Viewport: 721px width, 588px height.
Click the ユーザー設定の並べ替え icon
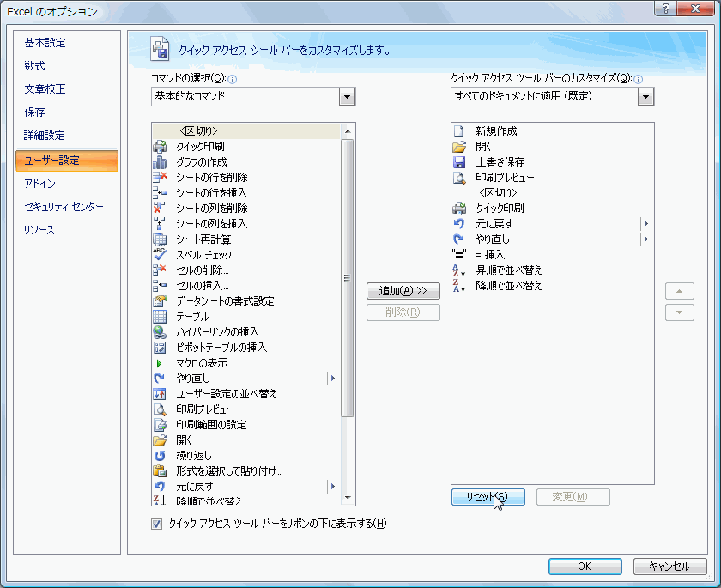point(160,394)
